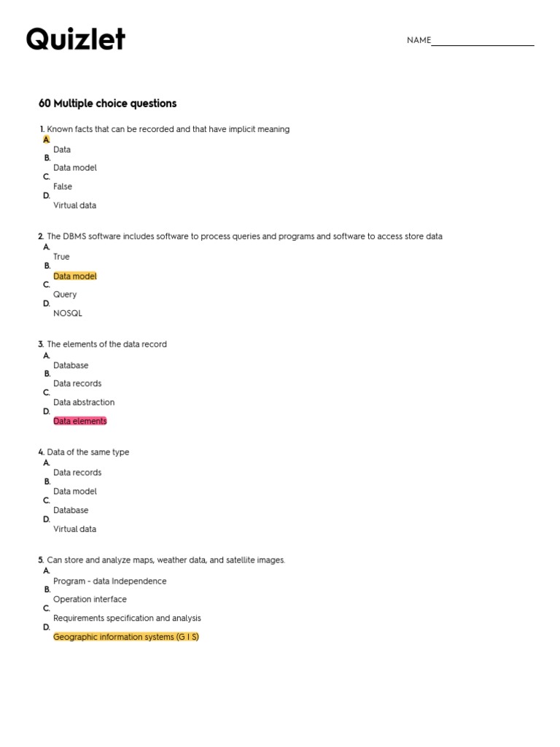Select 'Virtual data' under question 1
Screen dimensions: 560x747
point(74,206)
